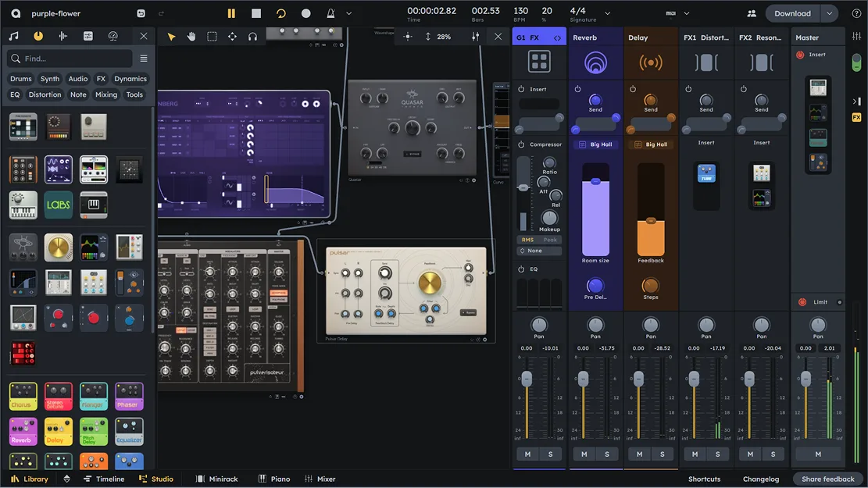868x488 pixels.
Task: Select Peak detection mode in compressor
Action: [550, 240]
